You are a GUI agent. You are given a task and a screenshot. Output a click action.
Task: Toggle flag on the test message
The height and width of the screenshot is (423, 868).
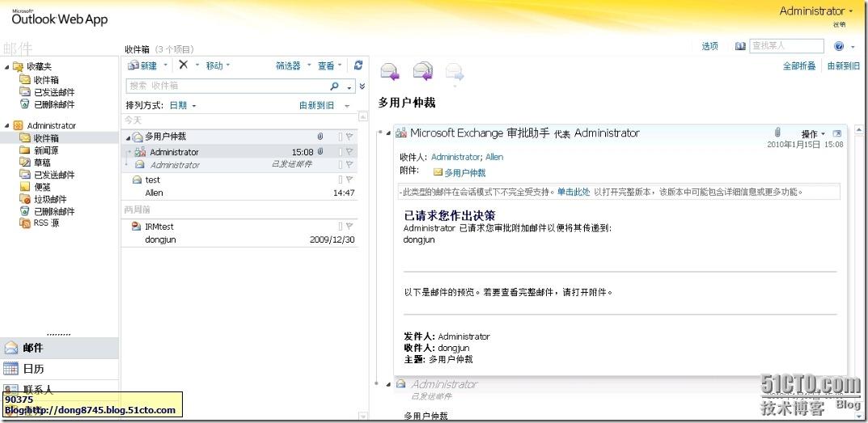tap(349, 180)
